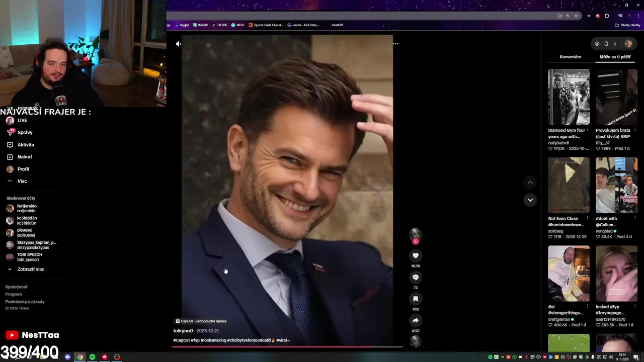Click creator name tolkyno0

[183, 331]
